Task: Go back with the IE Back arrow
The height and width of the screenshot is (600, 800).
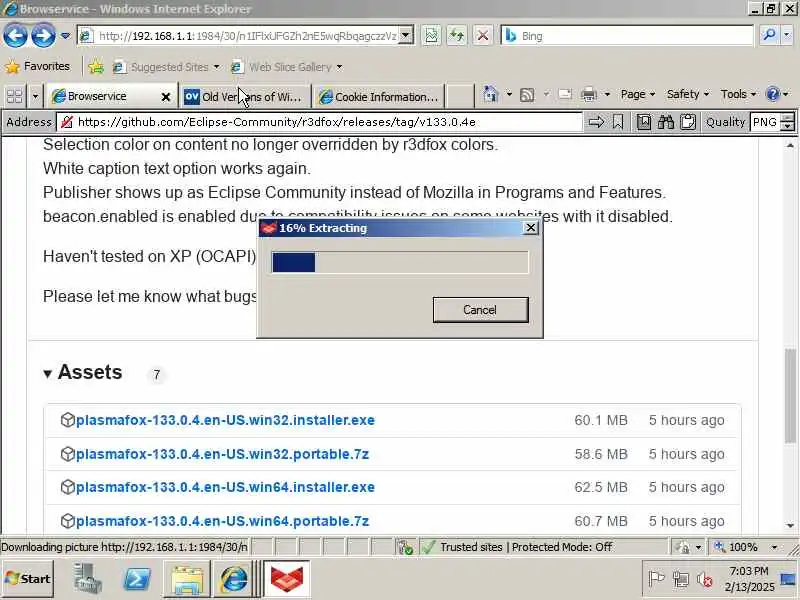Action: pos(15,36)
